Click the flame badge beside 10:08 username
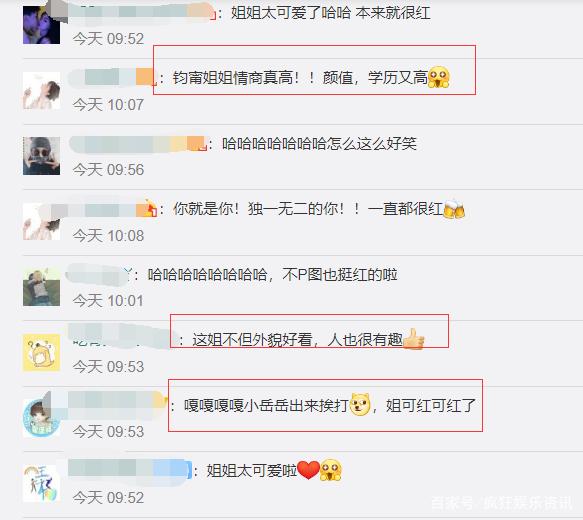The image size is (583, 520). tap(151, 207)
